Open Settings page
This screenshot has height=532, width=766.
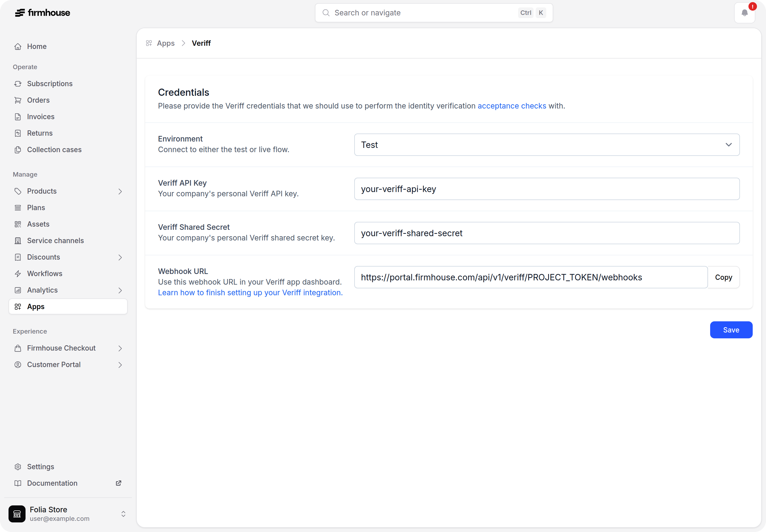coord(68,467)
